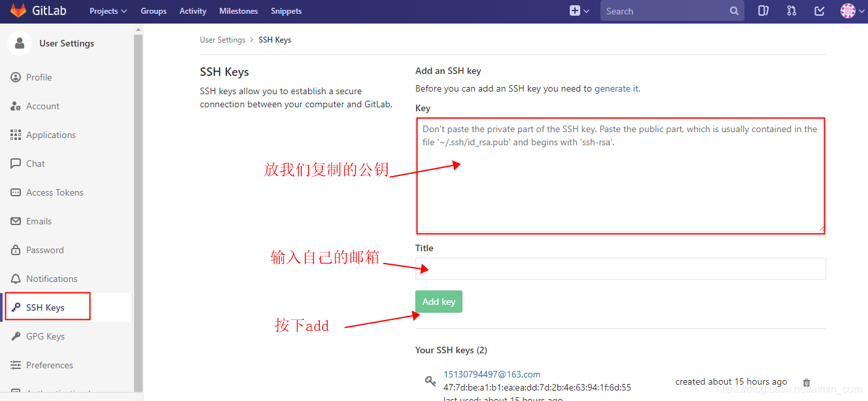This screenshot has height=401, width=868.
Task: Open Password settings in sidebar
Action: pos(44,250)
